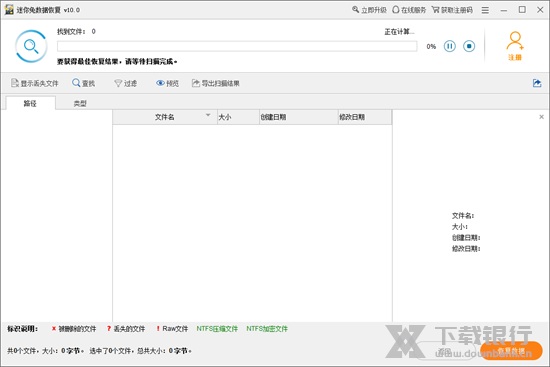Click the orange 恢复数据 button

click(511, 351)
